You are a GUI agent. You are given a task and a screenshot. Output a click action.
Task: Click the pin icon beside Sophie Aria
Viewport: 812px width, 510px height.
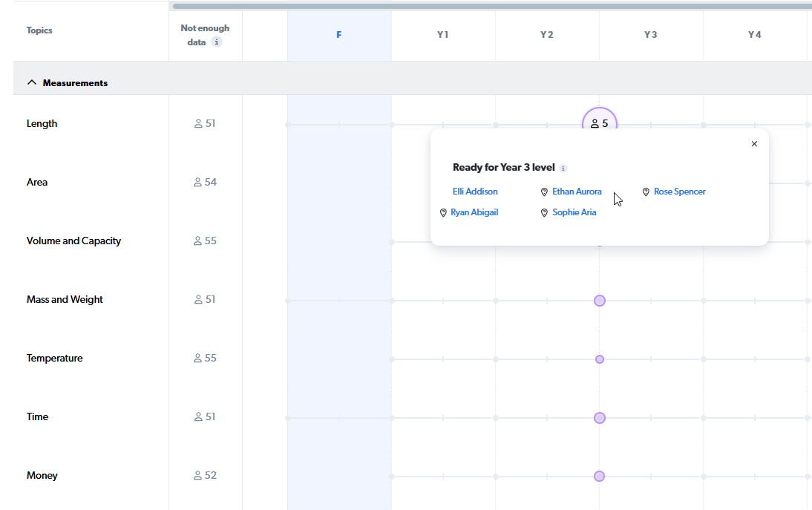coord(544,213)
